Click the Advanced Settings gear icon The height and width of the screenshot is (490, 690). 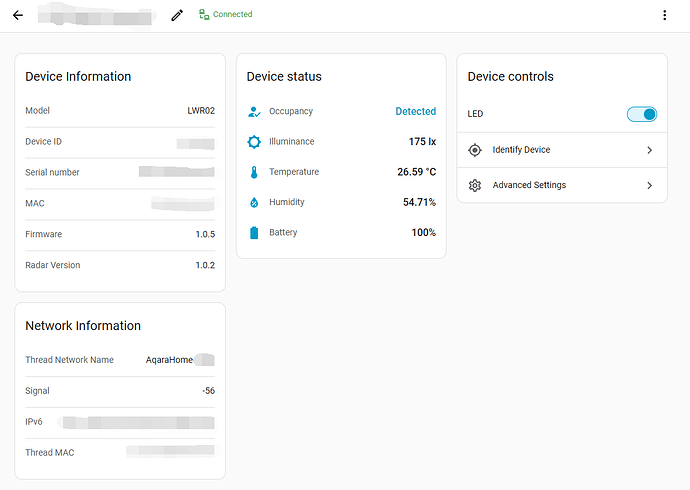pos(475,185)
